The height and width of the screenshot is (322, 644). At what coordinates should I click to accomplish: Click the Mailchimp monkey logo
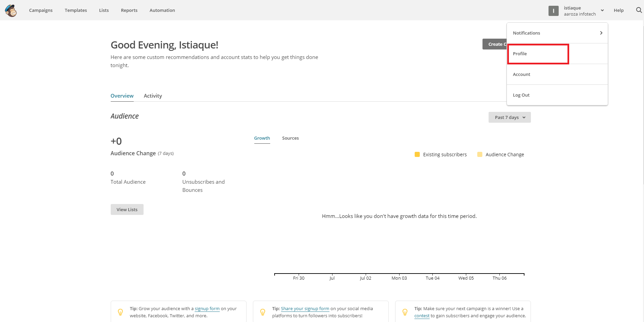pos(11,11)
